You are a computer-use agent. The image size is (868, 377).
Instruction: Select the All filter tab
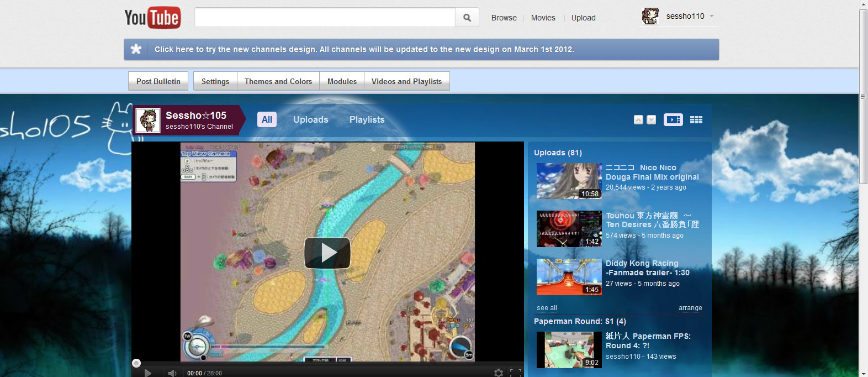267,119
